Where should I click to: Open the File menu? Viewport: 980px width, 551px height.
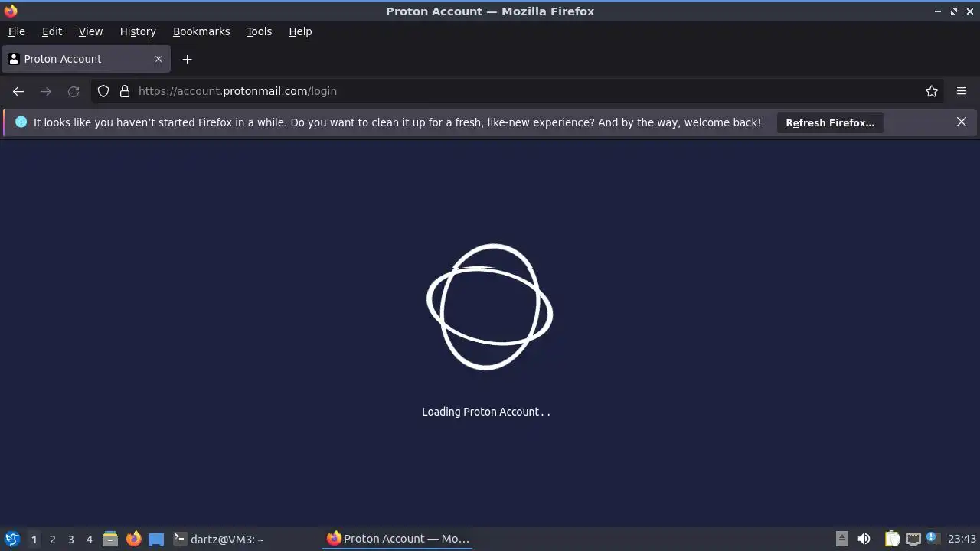pyautogui.click(x=17, y=31)
